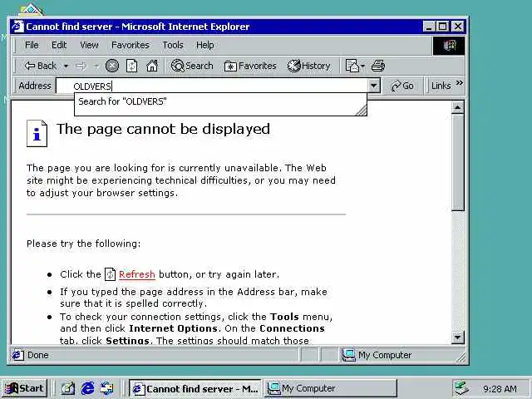Screen dimensions: 532x399
Task: Click the Show Desktop quick launch icon
Action: coord(68,388)
